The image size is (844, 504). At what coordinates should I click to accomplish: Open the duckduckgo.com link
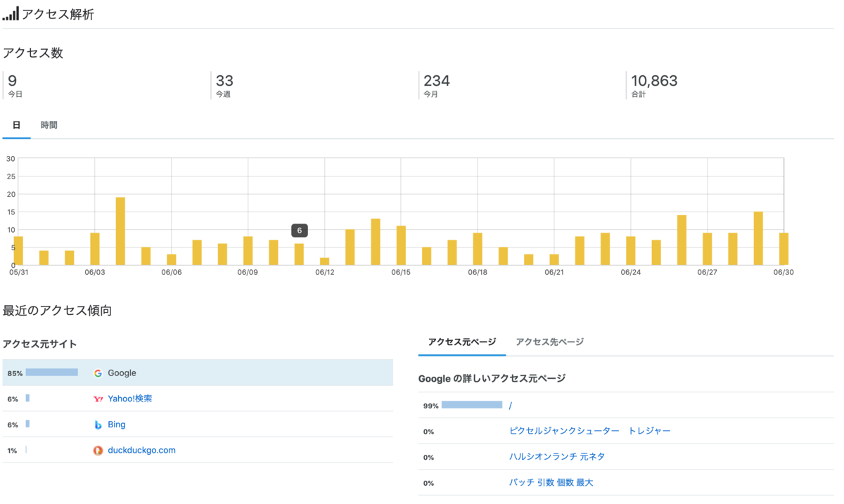(141, 450)
